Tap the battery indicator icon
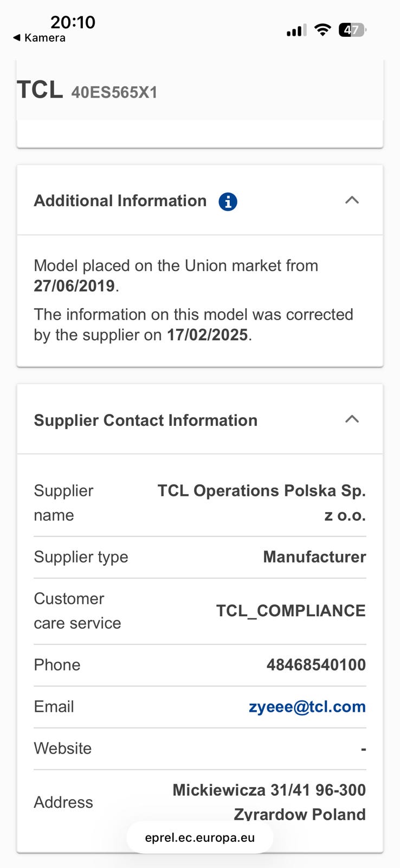Viewport: 400px width, 868px height. tap(352, 30)
